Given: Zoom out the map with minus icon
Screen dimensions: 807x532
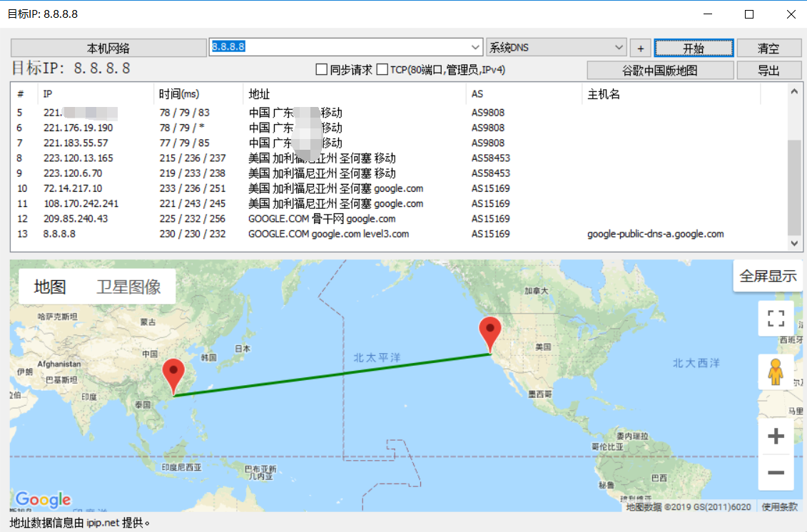Looking at the screenshot, I should [x=776, y=472].
